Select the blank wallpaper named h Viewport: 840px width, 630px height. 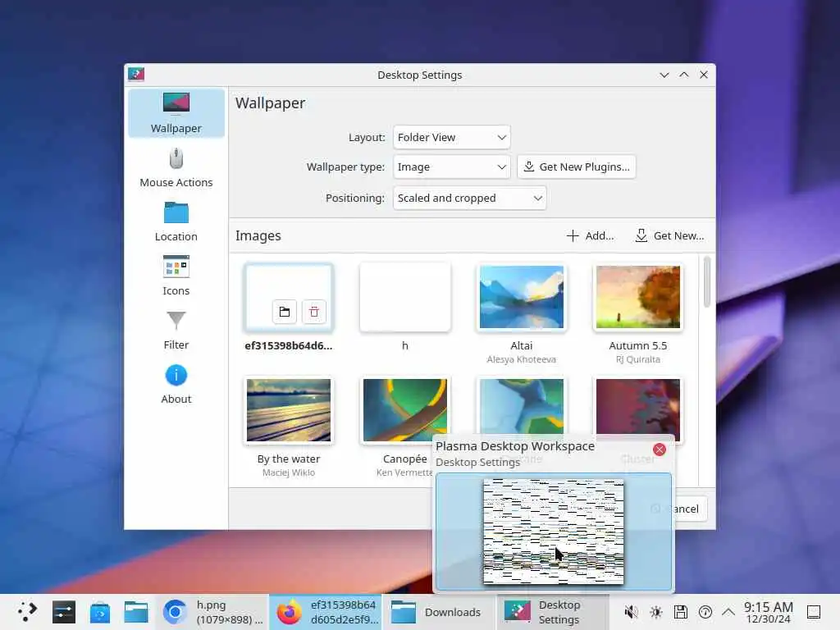[405, 297]
